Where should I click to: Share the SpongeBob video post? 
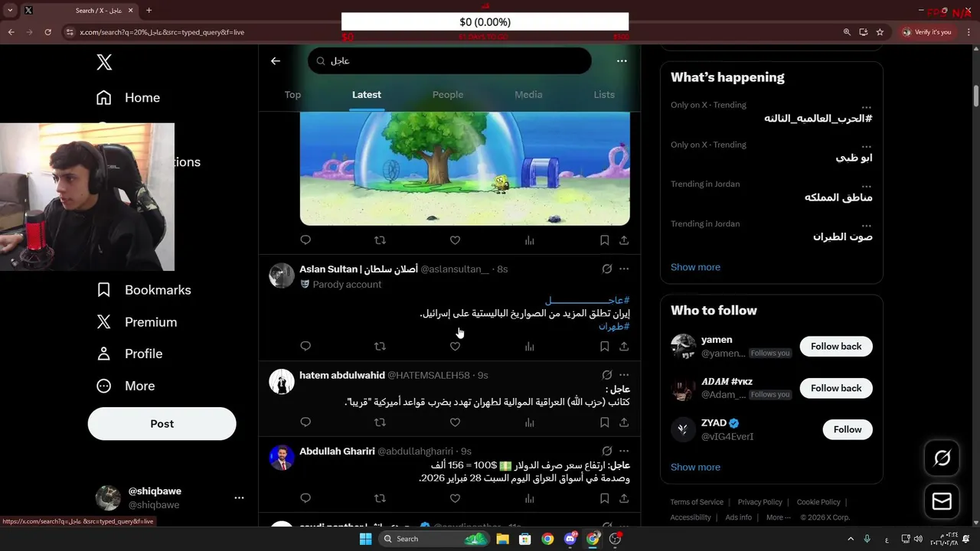(x=624, y=240)
